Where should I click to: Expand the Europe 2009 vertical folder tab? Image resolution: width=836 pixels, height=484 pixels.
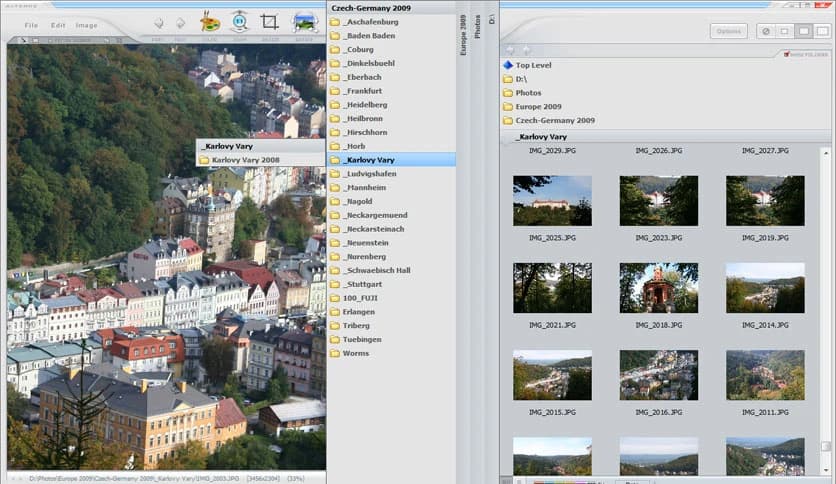pyautogui.click(x=463, y=35)
